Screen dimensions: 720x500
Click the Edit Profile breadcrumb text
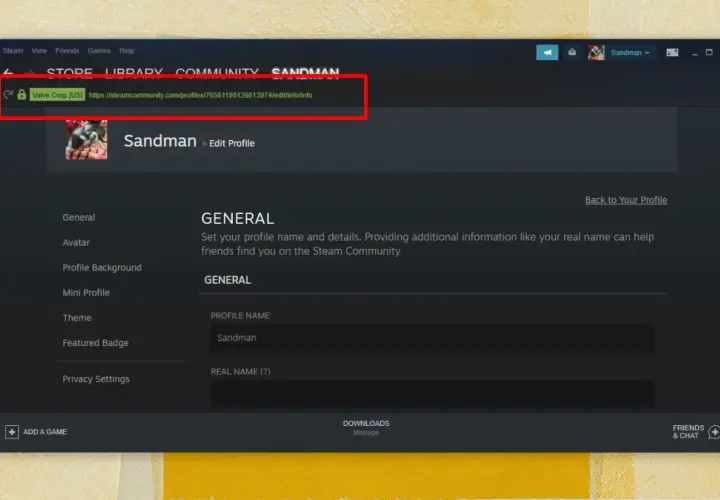232,143
